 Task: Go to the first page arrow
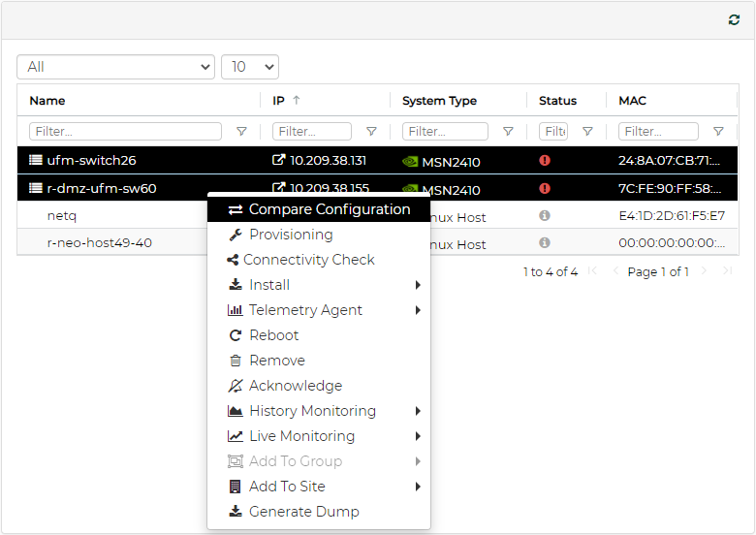click(592, 270)
